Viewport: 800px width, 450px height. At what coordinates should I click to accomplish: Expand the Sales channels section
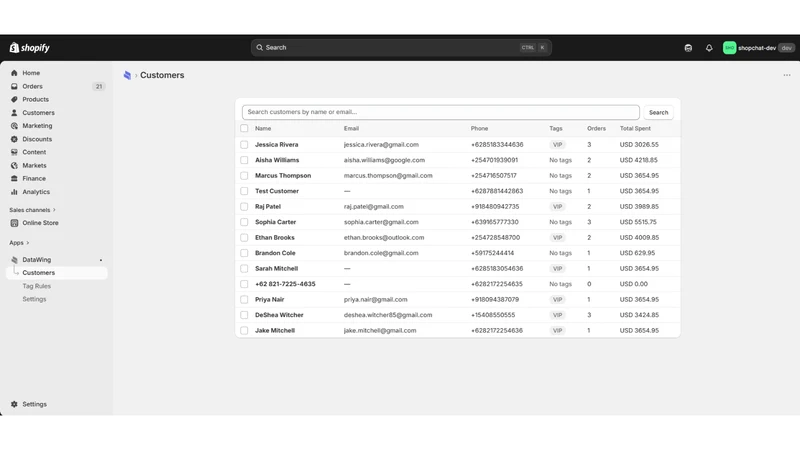pyautogui.click(x=33, y=210)
